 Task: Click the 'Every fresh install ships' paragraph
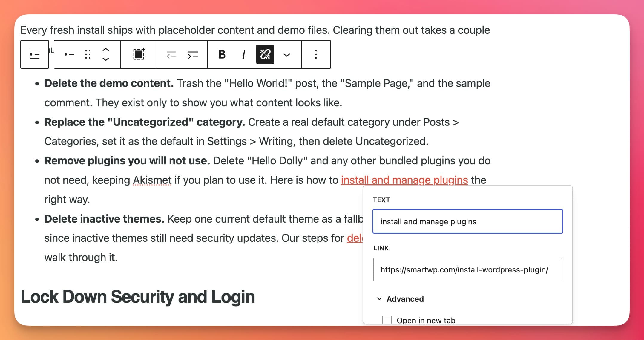255,30
